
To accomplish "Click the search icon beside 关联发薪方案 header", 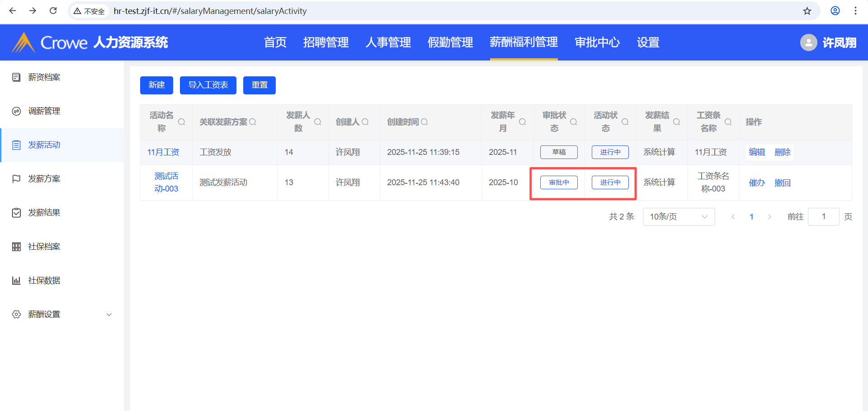I will click(x=253, y=122).
